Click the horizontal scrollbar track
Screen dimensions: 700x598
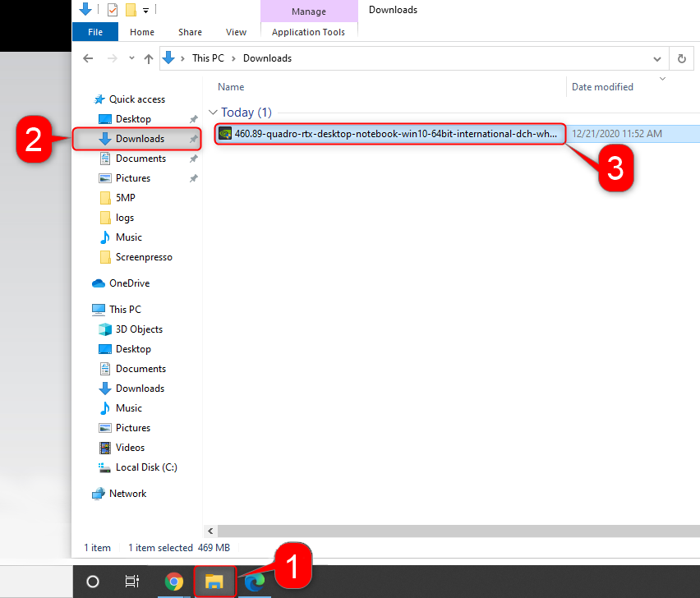coord(458,531)
